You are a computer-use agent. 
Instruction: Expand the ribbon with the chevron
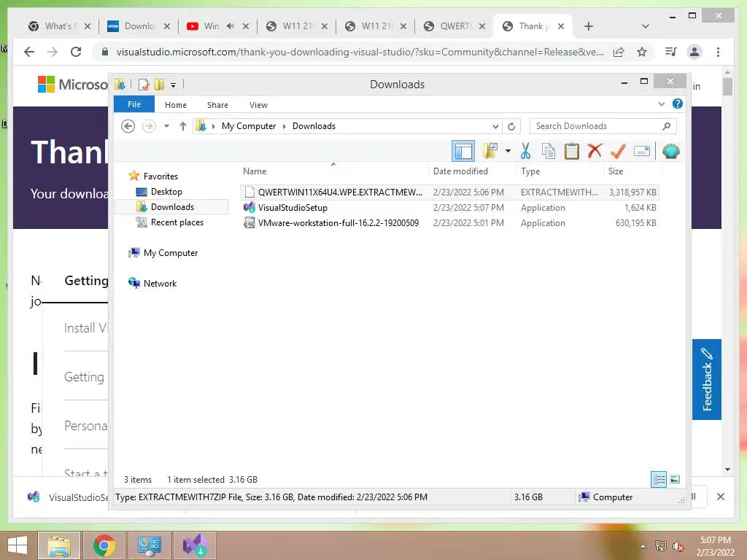point(661,104)
